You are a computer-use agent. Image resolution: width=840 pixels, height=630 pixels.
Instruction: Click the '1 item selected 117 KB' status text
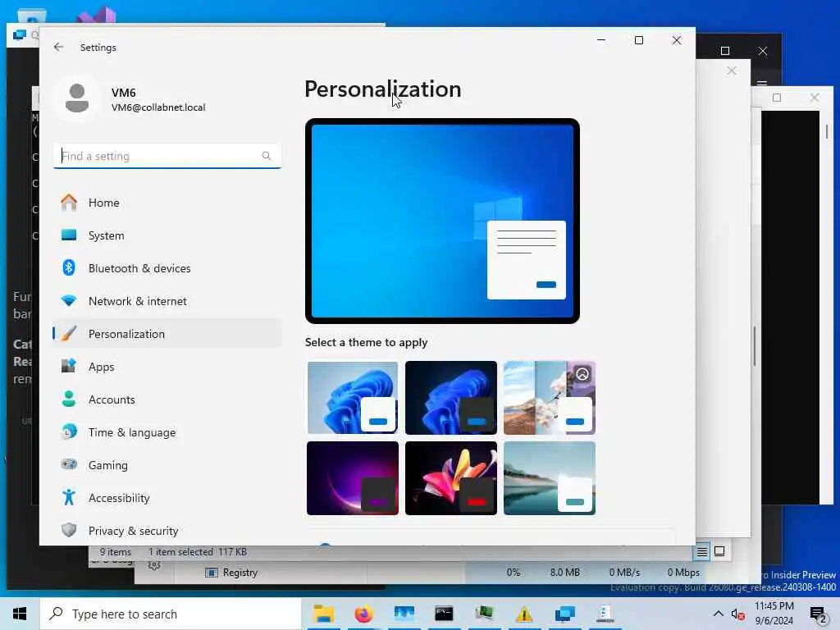(x=198, y=552)
